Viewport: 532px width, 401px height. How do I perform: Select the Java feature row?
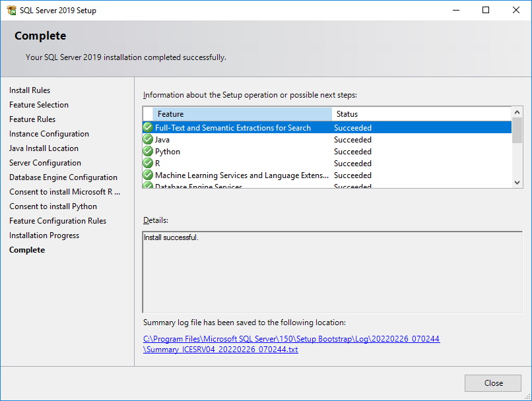click(327, 139)
